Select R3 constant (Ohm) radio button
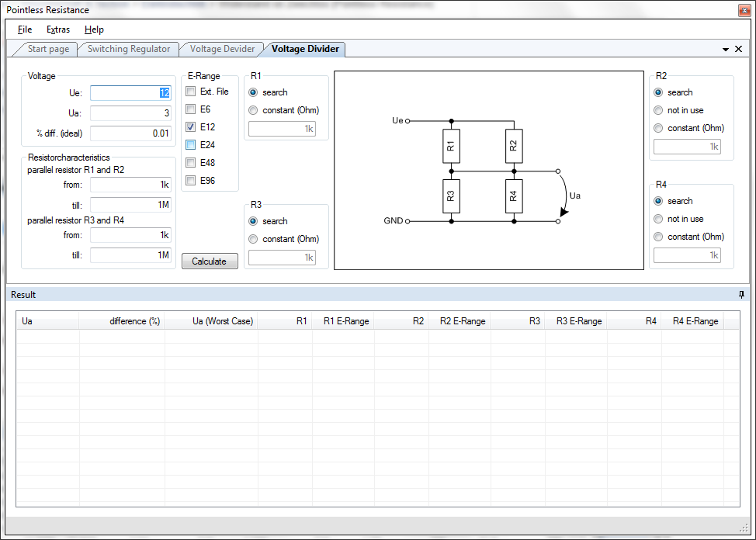Viewport: 756px width, 540px height. click(253, 239)
